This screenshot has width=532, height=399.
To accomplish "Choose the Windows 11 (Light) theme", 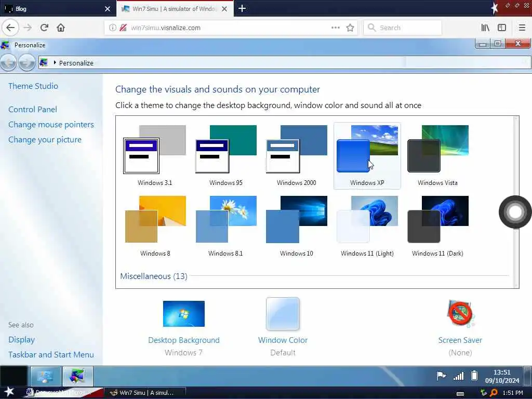I will [367, 226].
